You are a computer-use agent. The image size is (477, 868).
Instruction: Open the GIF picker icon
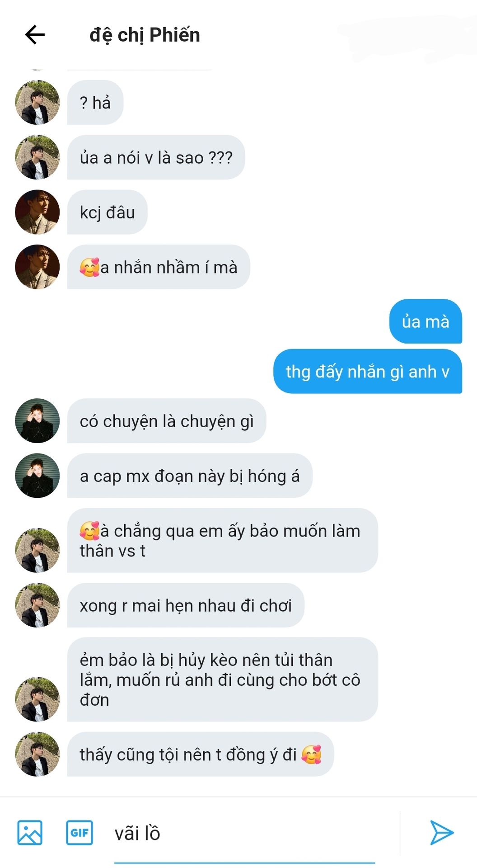coord(79,832)
